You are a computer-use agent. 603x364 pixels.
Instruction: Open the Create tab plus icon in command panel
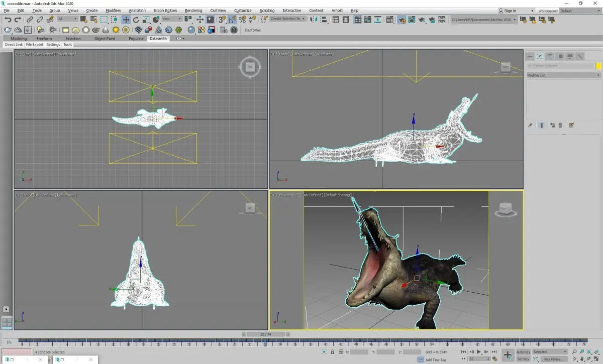tap(530, 56)
